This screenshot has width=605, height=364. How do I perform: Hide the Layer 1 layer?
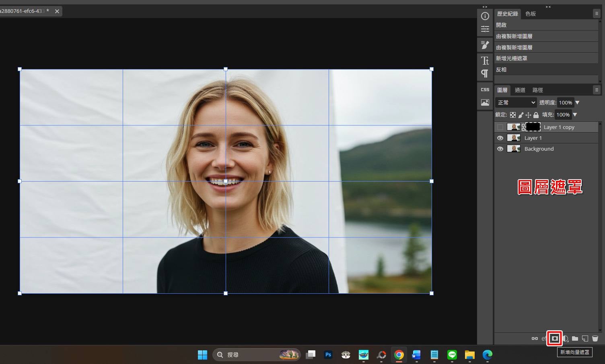point(500,138)
